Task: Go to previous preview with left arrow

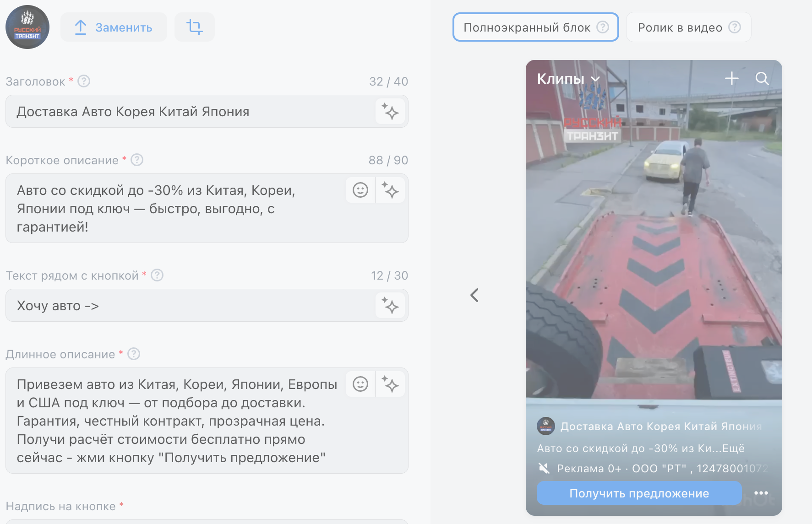Action: 474,295
